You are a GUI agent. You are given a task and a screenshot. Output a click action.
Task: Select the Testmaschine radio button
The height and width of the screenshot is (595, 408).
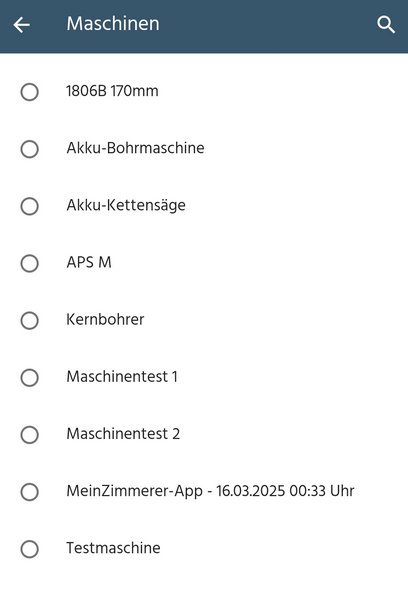(x=29, y=549)
